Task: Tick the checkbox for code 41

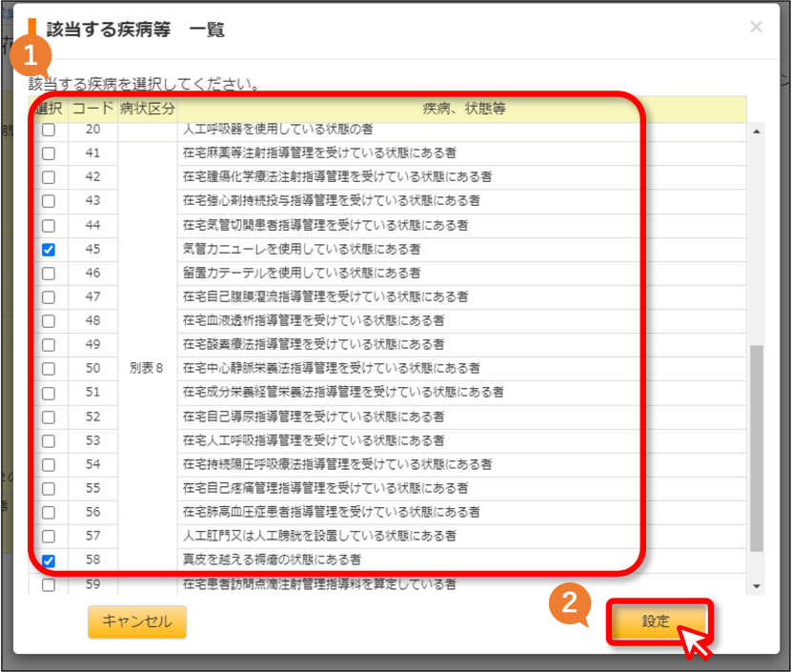Action: click(x=49, y=153)
